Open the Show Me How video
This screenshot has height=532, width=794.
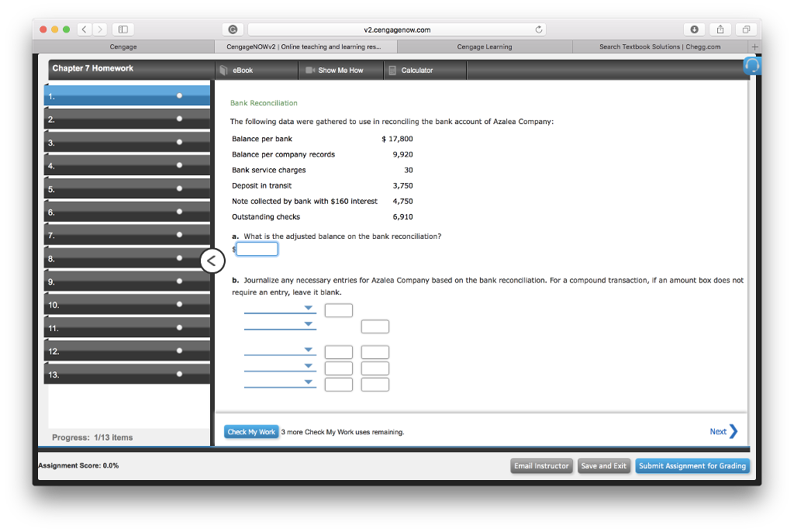(x=341, y=71)
